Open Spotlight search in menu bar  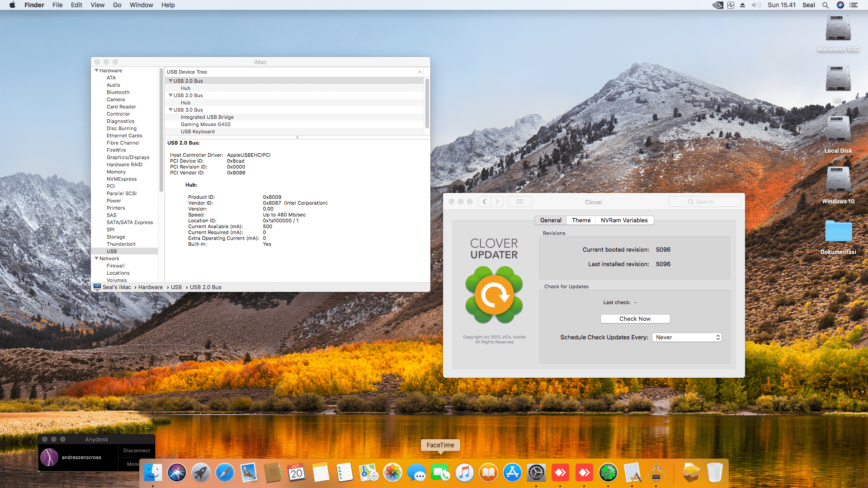(826, 5)
